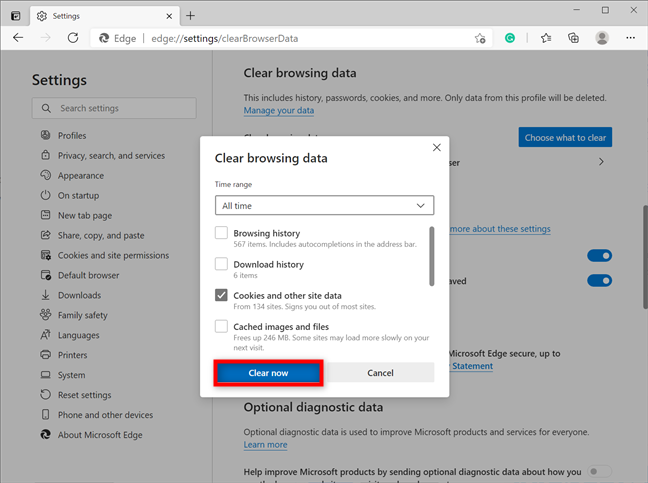
Task: Open Learn more diagnostic data link
Action: coord(265,445)
